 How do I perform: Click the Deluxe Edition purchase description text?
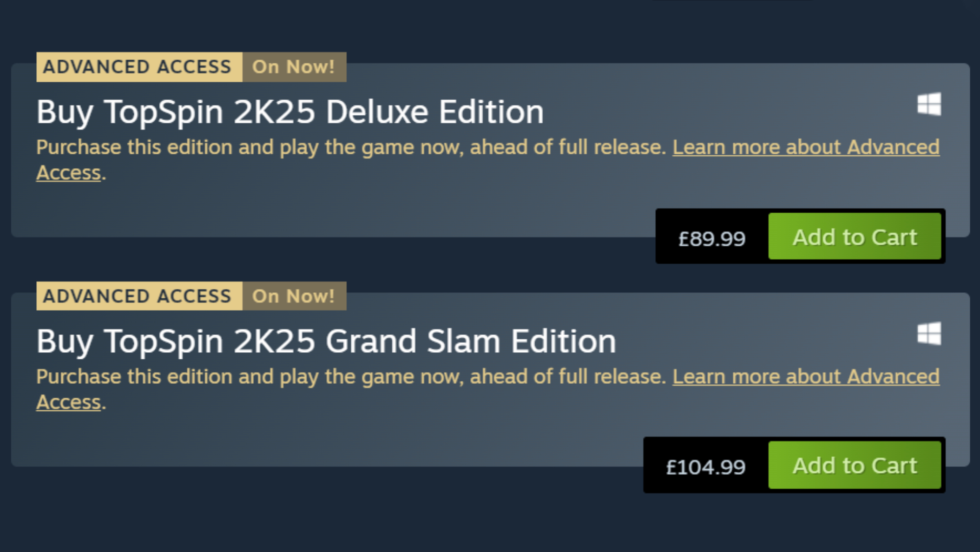(x=350, y=147)
